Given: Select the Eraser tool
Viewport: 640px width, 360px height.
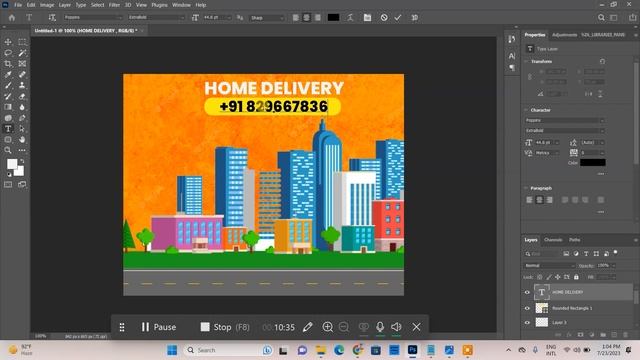Looking at the screenshot, I should click(x=22, y=96).
